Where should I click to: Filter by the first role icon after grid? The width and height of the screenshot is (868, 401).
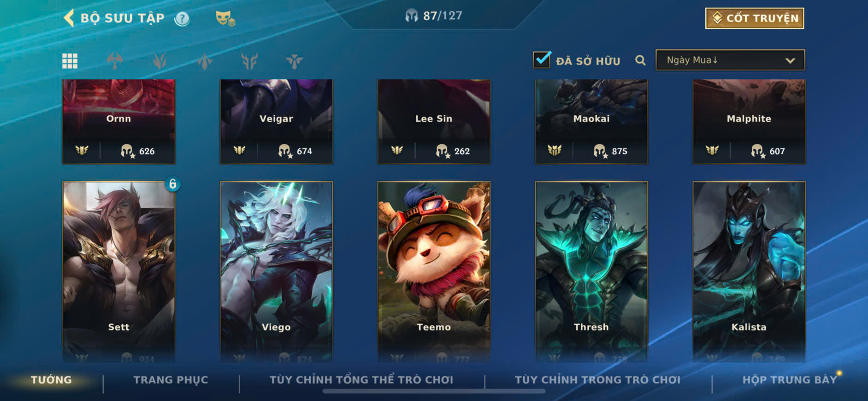pos(115,61)
